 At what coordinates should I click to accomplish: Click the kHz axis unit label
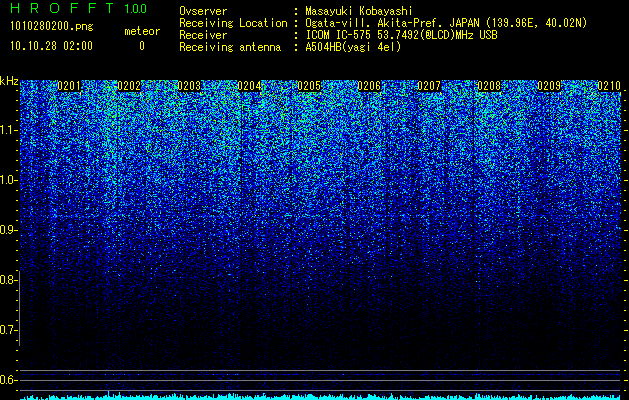[9, 81]
